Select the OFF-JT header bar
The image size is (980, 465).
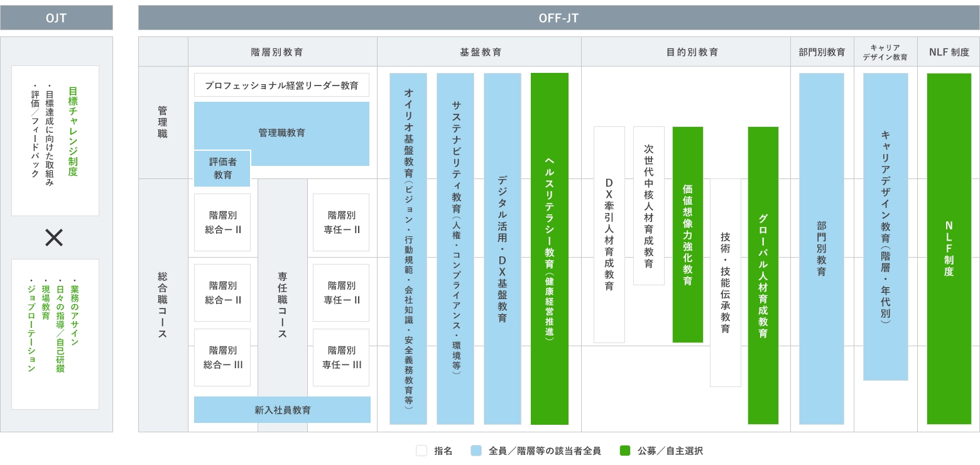point(558,18)
